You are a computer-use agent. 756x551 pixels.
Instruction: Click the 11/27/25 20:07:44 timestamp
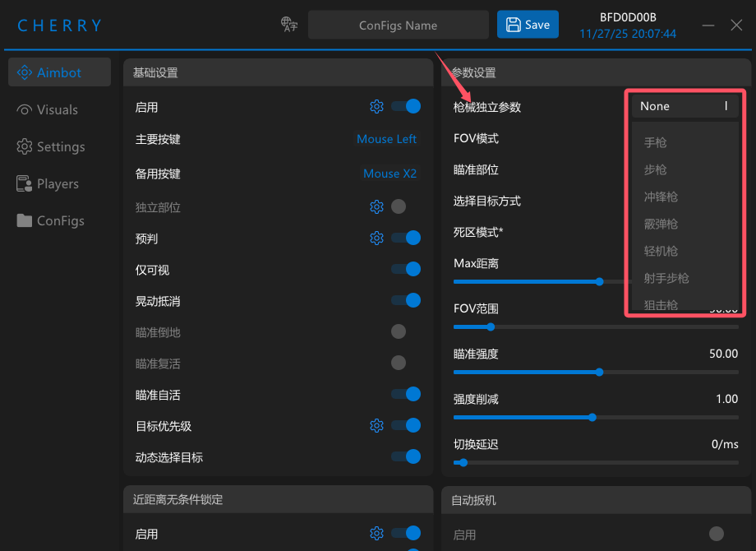628,34
